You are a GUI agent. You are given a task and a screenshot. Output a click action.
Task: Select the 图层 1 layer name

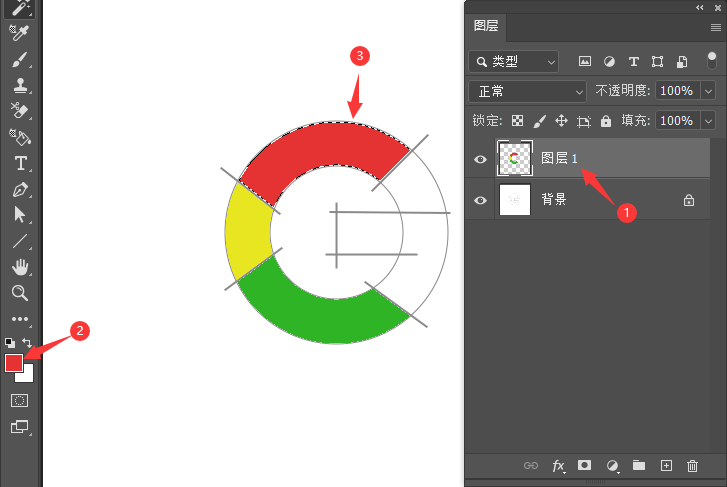point(559,158)
